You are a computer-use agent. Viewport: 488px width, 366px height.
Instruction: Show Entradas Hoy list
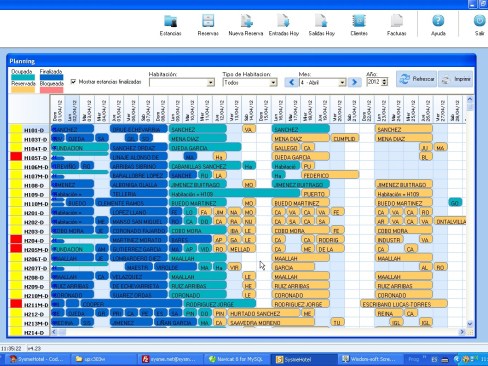coord(284,25)
